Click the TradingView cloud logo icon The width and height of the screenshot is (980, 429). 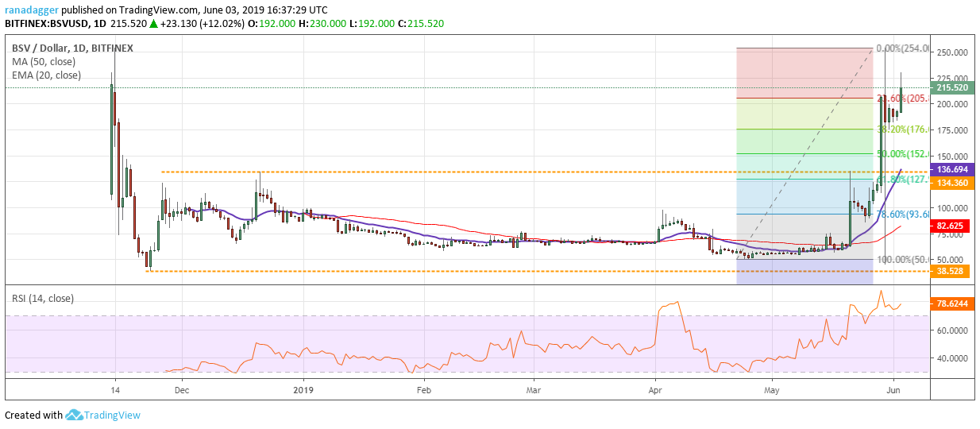tap(75, 415)
